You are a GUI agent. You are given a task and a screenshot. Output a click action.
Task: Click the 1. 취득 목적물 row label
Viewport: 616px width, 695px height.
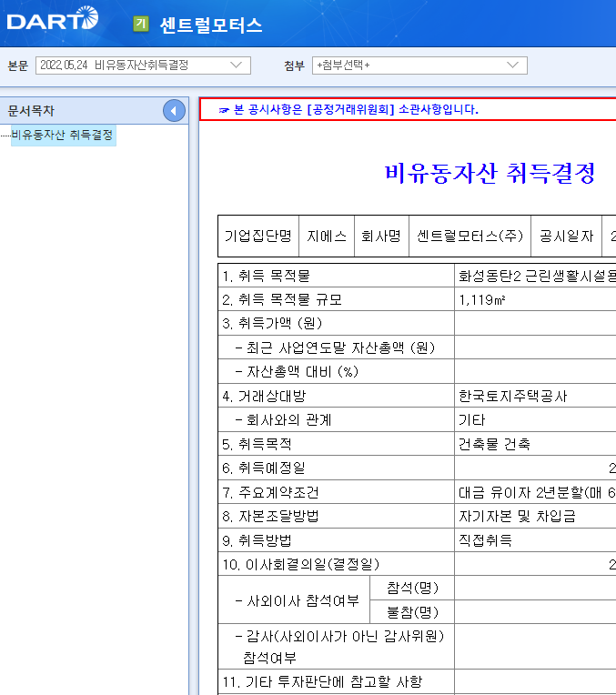[x=266, y=277]
